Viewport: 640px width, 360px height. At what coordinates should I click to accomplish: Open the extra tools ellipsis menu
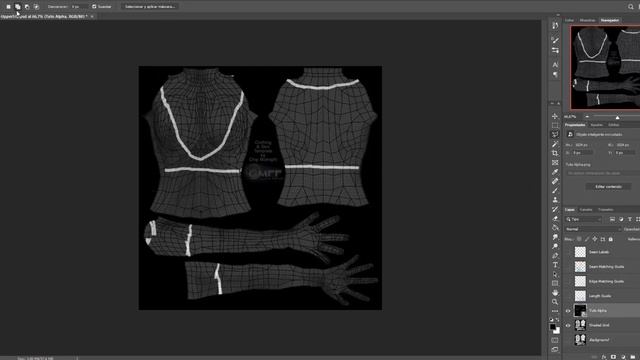pos(555,311)
